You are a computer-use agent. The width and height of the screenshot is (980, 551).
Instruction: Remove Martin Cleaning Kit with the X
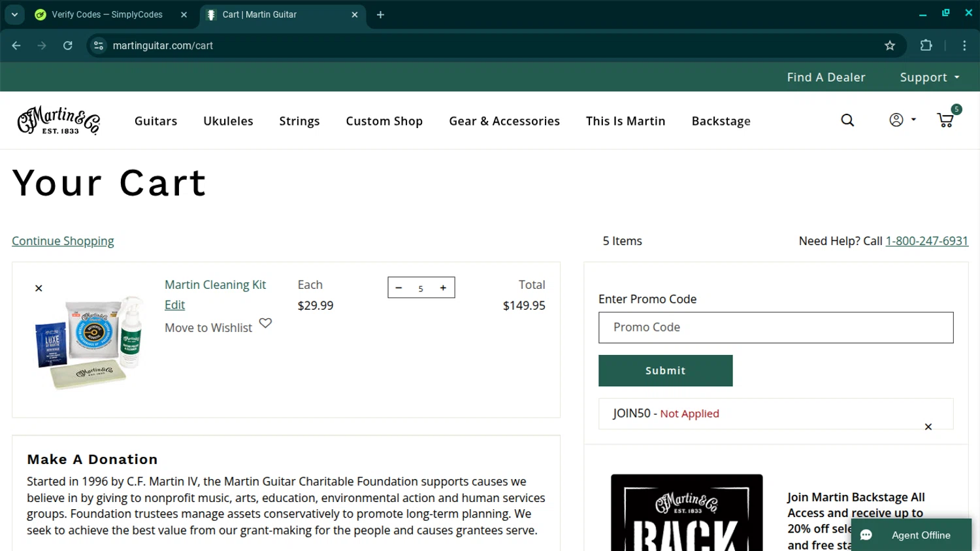39,288
